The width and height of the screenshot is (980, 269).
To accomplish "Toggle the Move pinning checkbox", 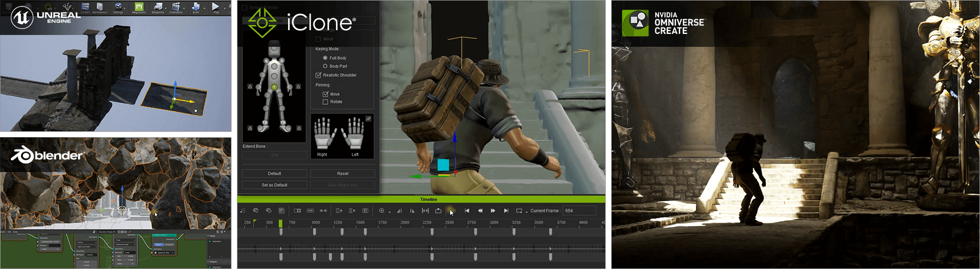I will coord(325,94).
